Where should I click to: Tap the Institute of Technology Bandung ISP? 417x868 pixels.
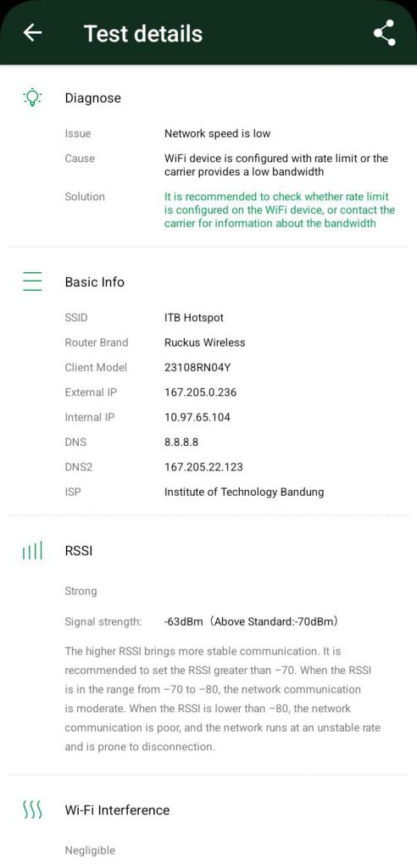[244, 492]
